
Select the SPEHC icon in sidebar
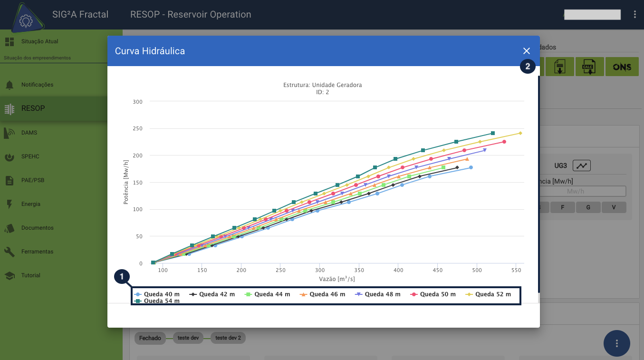tap(10, 156)
